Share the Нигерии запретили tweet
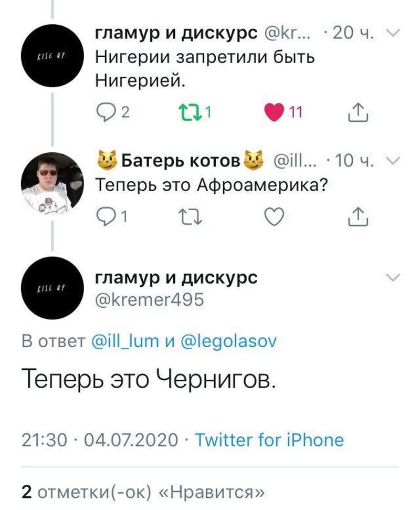 pyautogui.click(x=358, y=112)
